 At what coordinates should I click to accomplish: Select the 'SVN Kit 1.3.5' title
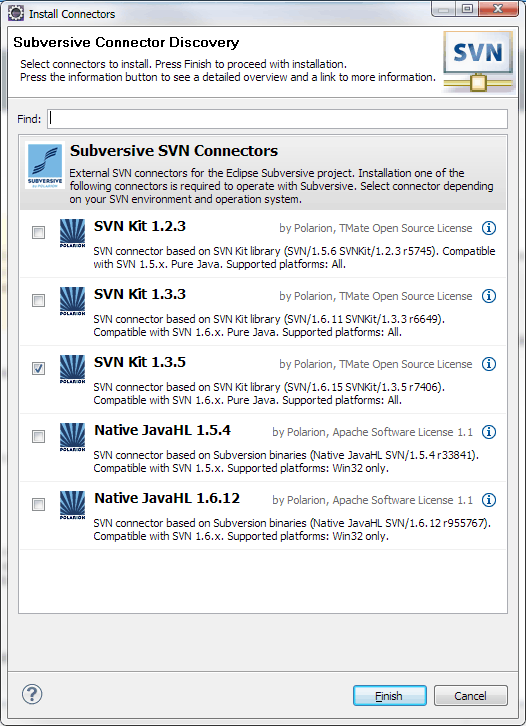click(140, 362)
